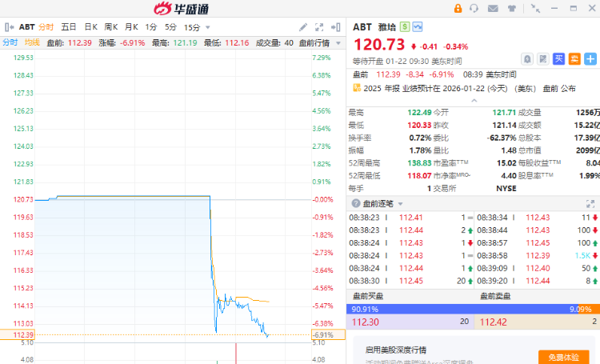Click ask price 112.42

(494, 322)
